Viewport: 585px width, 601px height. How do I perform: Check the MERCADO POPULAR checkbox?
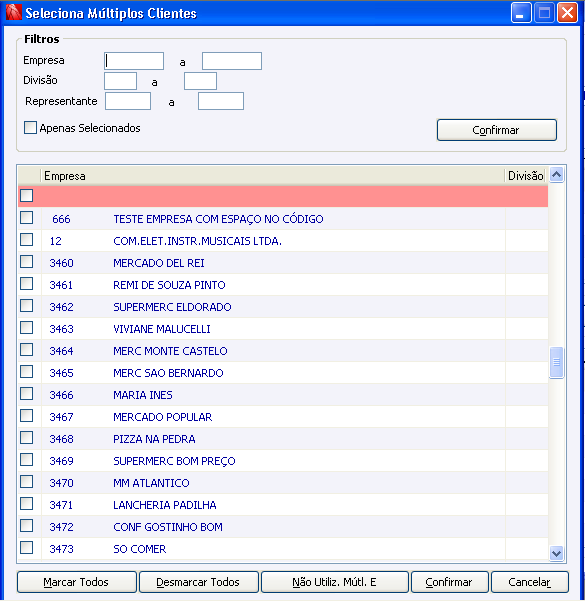[26, 415]
